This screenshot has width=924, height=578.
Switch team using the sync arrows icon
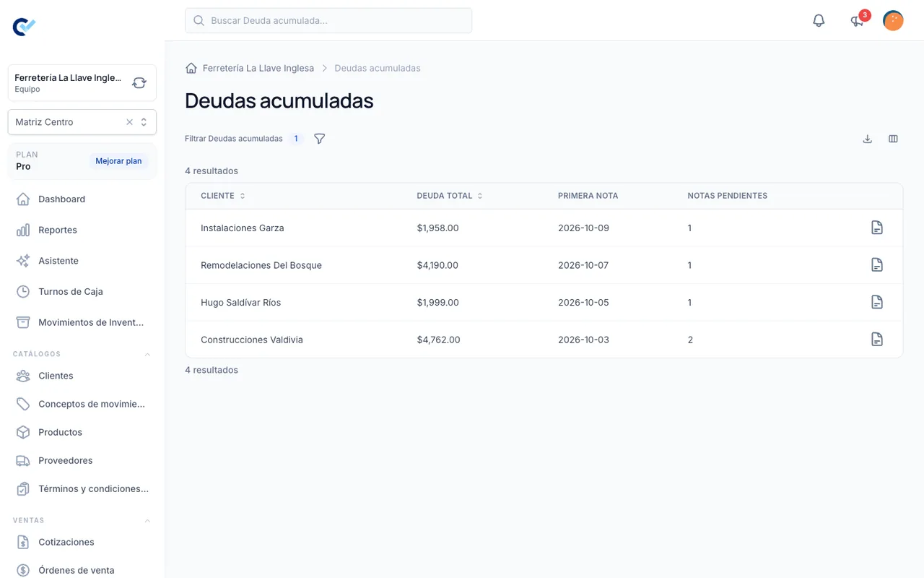[x=139, y=83]
